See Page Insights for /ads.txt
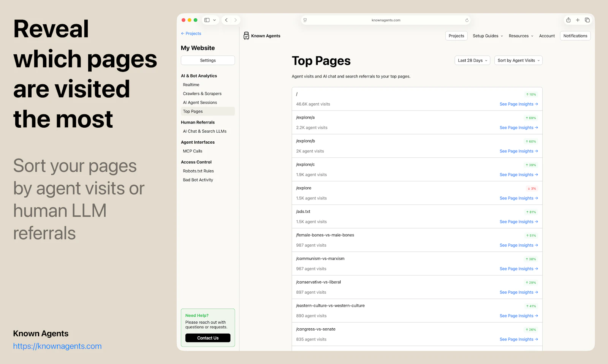608x364 pixels. pyautogui.click(x=519, y=222)
